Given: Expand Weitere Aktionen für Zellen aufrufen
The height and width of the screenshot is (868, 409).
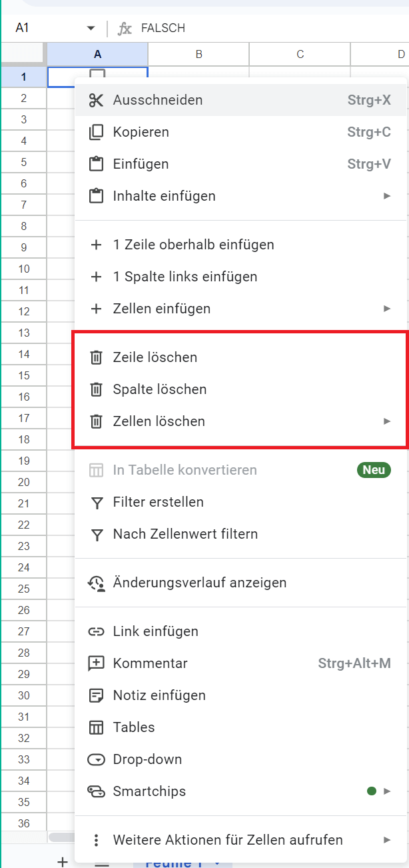Looking at the screenshot, I should coord(387,840).
